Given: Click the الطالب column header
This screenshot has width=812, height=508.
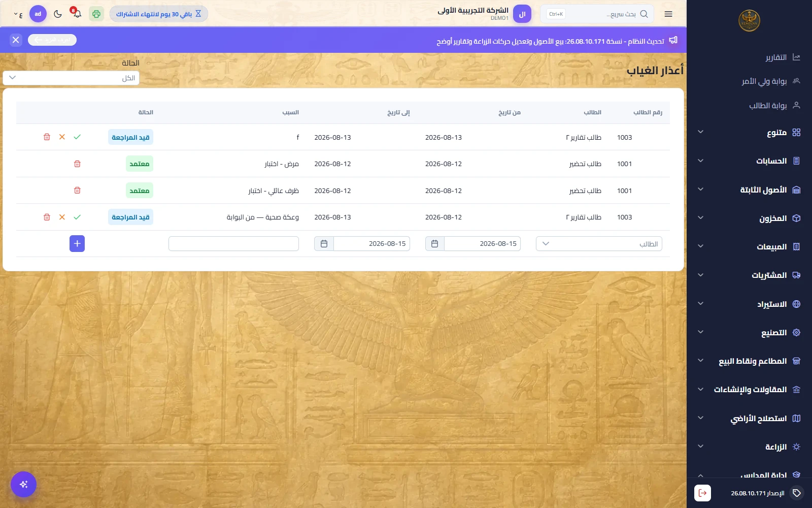Looking at the screenshot, I should [x=592, y=112].
